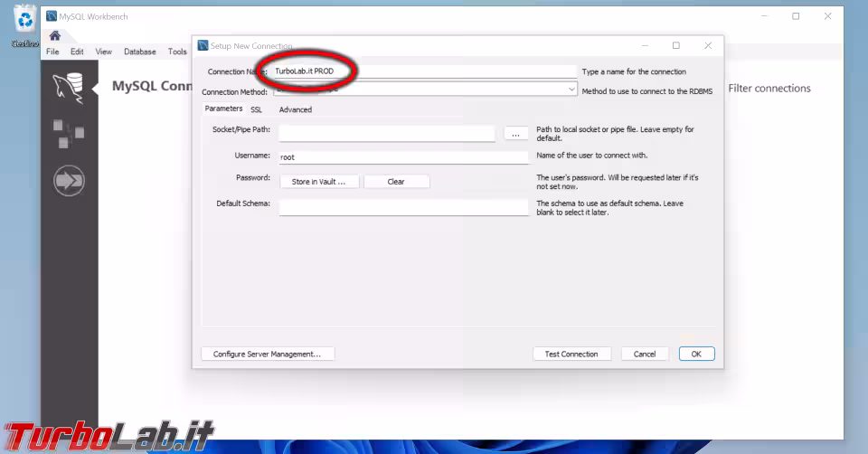This screenshot has height=454, width=868.
Task: Minimize the Setup New Connection dialog
Action: (645, 45)
